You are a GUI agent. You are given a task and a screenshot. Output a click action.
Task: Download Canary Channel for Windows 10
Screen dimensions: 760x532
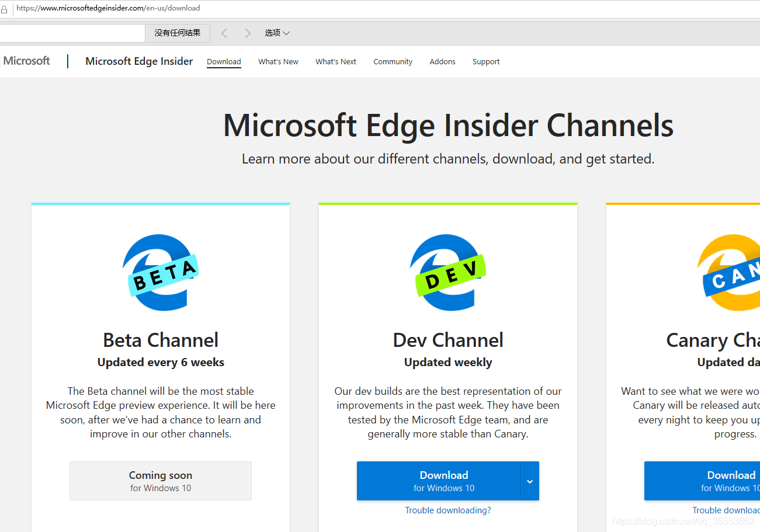point(702,481)
